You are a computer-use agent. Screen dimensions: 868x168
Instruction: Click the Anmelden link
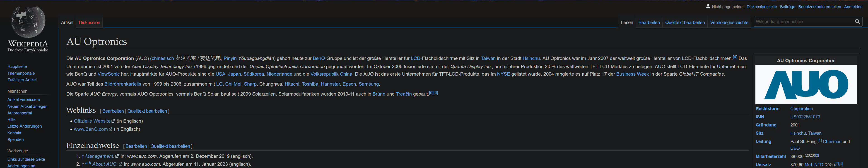point(853,7)
